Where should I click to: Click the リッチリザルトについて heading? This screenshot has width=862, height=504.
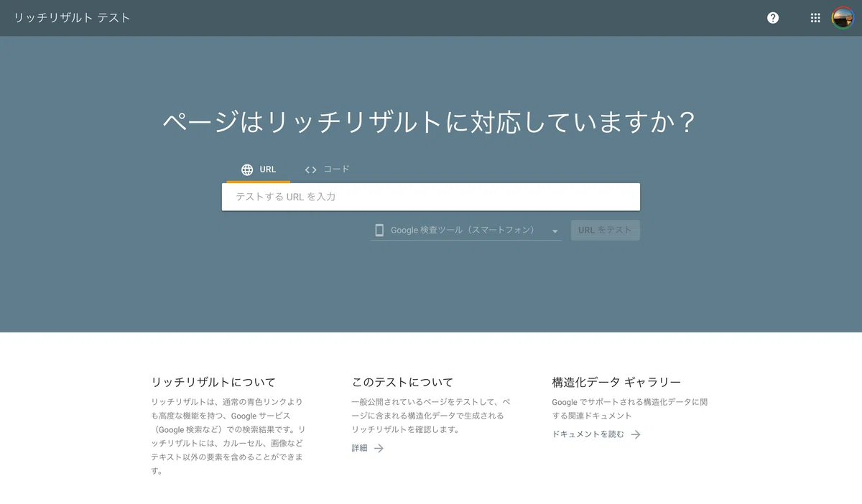pos(213,383)
